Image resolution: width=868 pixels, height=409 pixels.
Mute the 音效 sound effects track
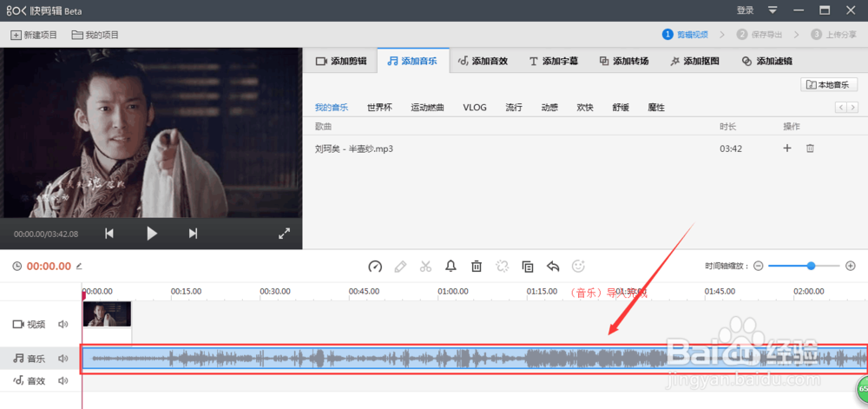click(x=63, y=380)
